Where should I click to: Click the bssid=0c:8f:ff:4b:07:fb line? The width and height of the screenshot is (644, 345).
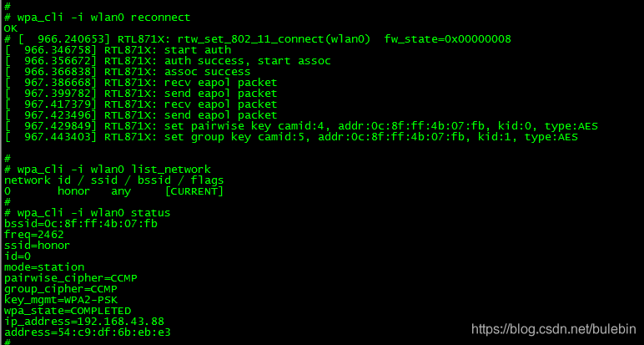(x=80, y=224)
